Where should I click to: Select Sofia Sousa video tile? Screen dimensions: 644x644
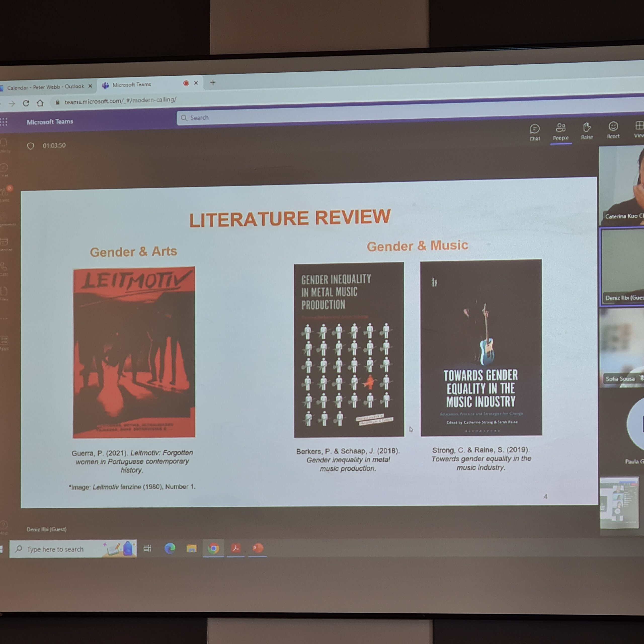point(622,347)
